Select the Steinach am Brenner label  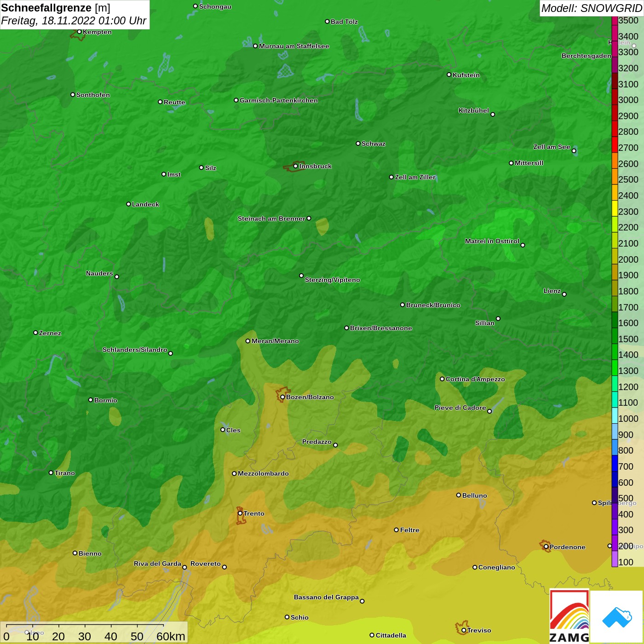coord(271,218)
